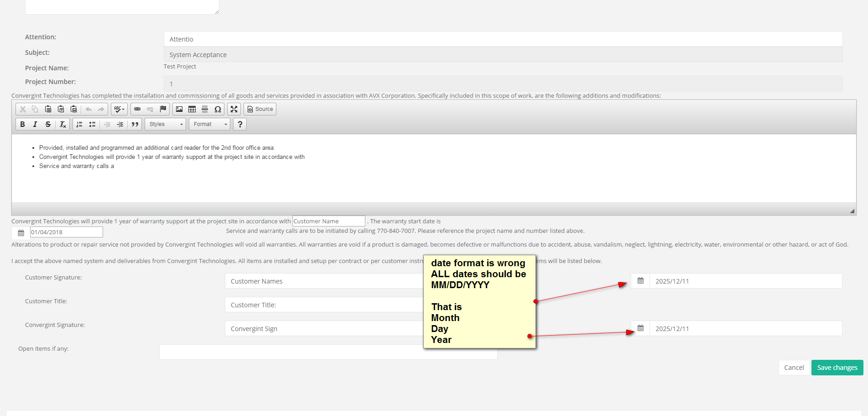This screenshot has width=868, height=416.
Task: Toggle bold formatting
Action: pyautogui.click(x=22, y=124)
